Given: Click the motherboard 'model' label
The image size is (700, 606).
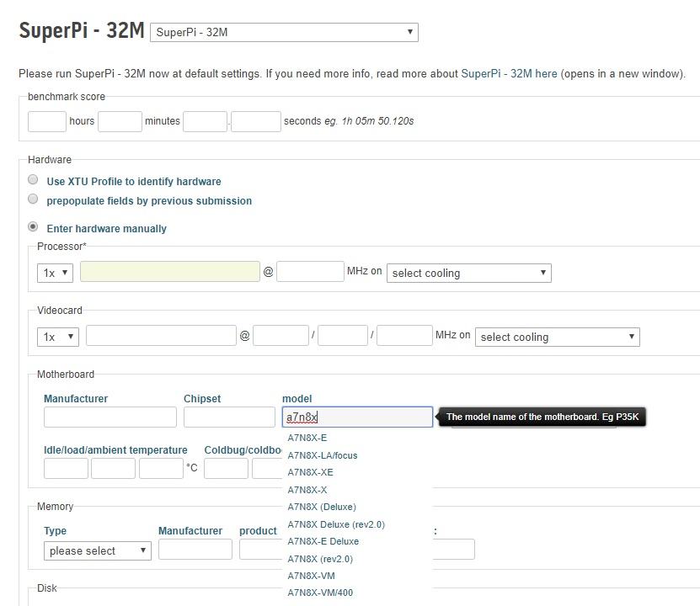Looking at the screenshot, I should [297, 399].
